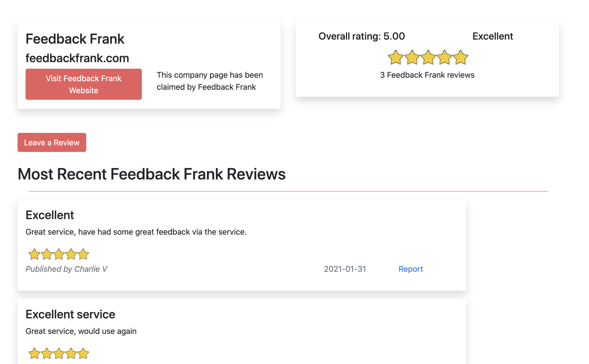Click the feedbackfrank.com website address
Image resolution: width=589 pixels, height=364 pixels.
point(77,58)
